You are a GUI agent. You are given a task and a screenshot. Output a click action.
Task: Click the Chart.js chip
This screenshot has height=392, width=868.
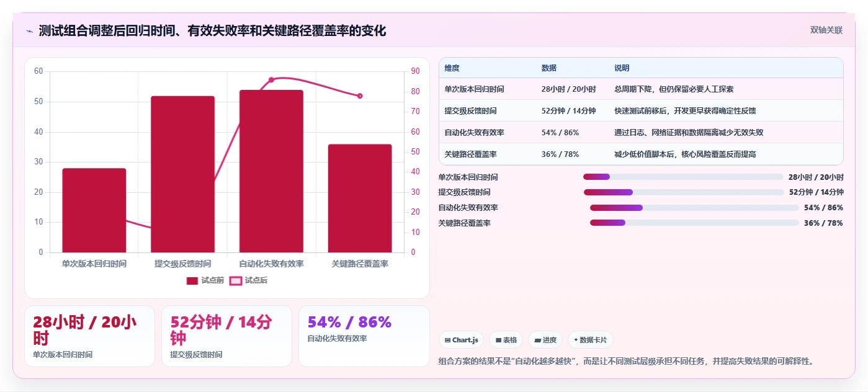pos(462,340)
